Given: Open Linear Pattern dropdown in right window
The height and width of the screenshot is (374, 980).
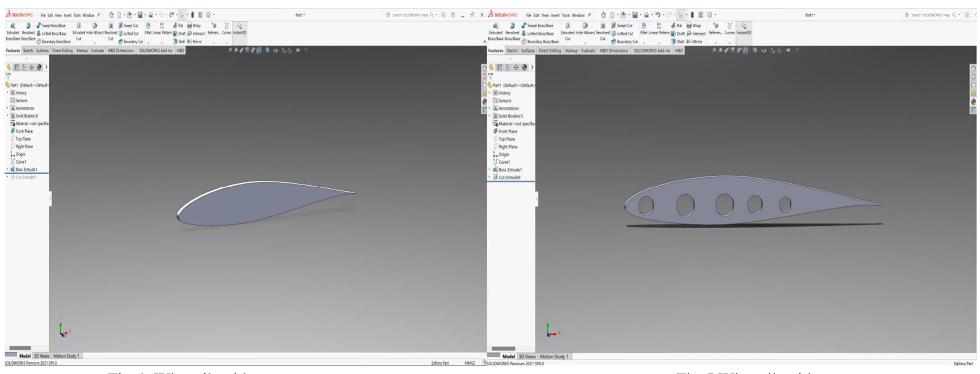Looking at the screenshot, I should pyautogui.click(x=660, y=43).
